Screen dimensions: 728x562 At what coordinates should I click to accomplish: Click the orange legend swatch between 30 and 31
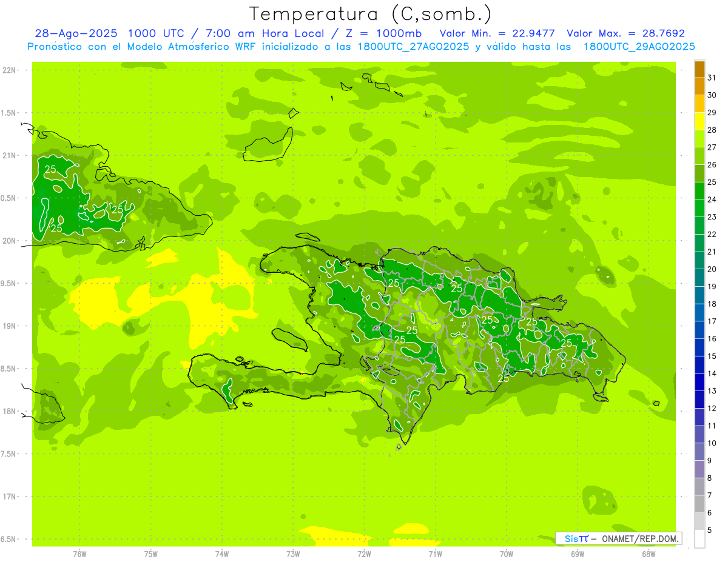pyautogui.click(x=699, y=87)
